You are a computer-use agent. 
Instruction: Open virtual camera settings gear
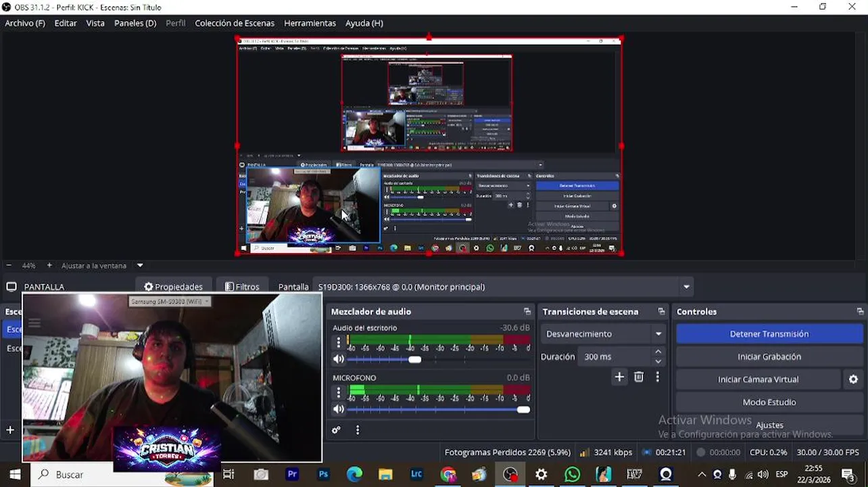[x=853, y=379]
